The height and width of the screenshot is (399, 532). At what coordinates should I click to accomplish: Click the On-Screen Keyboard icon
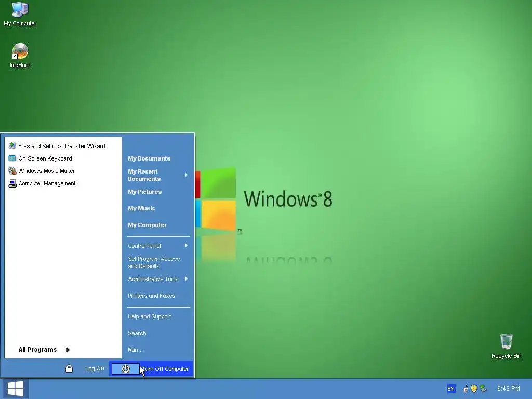point(12,158)
